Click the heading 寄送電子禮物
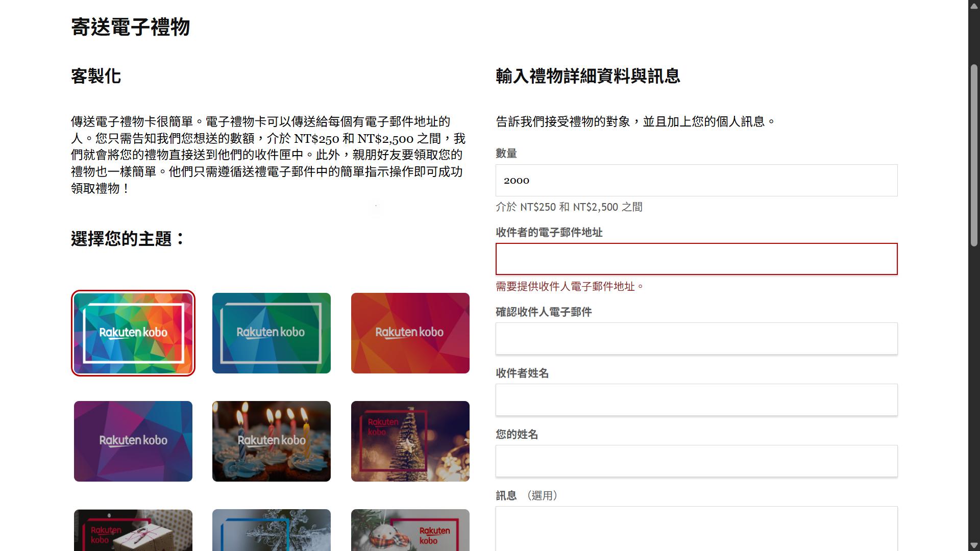The height and width of the screenshot is (551, 980). click(131, 27)
